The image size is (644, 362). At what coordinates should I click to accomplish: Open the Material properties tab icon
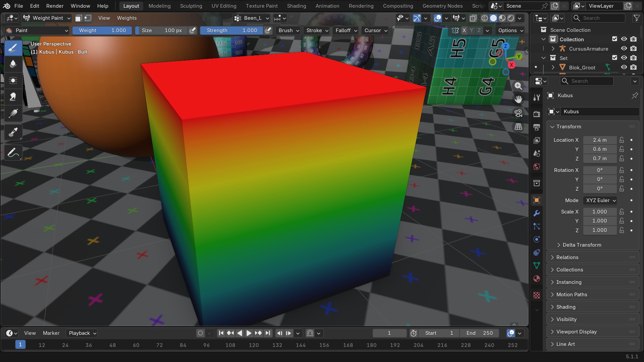[x=537, y=279]
